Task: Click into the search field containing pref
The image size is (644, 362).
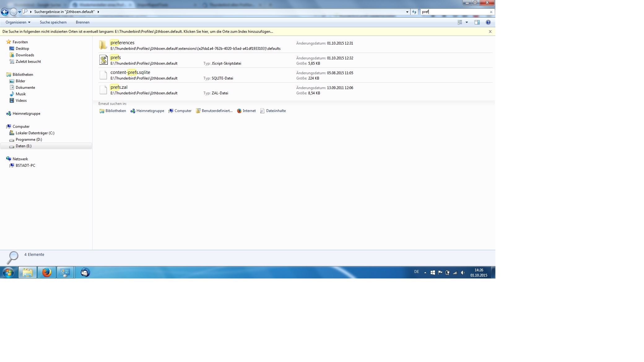Action: click(455, 12)
